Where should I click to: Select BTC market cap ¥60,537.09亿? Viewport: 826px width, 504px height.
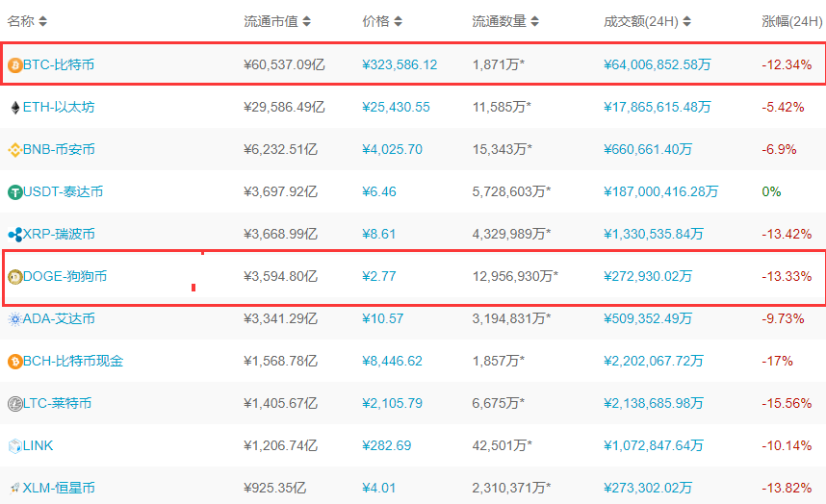coord(284,64)
